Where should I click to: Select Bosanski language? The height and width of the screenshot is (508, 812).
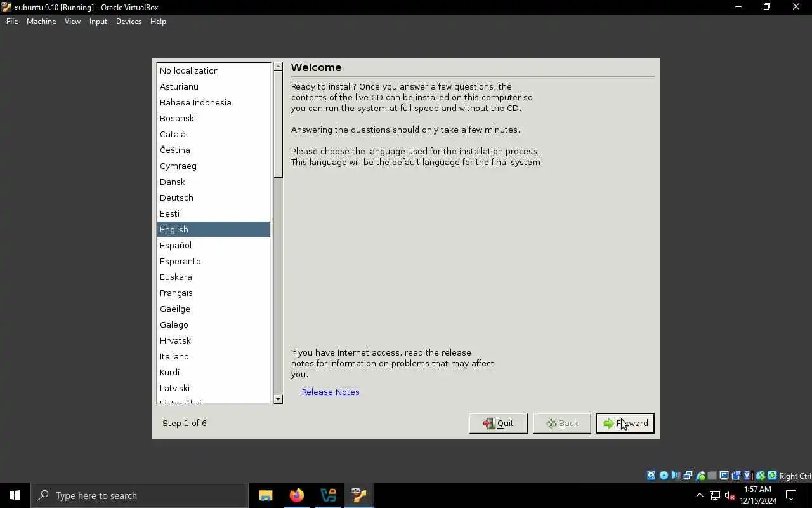coord(214,118)
